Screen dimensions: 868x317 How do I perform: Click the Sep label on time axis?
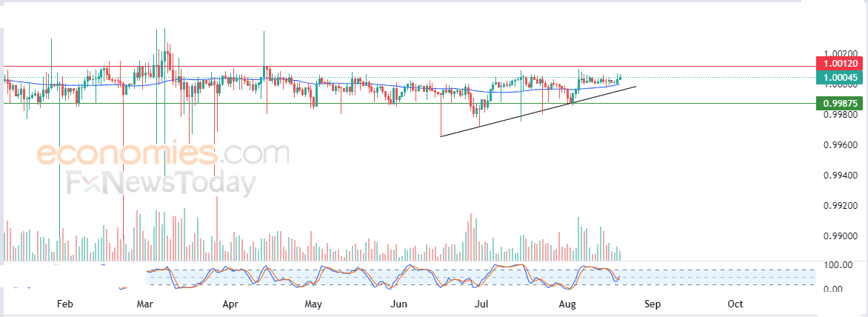pyautogui.click(x=652, y=304)
